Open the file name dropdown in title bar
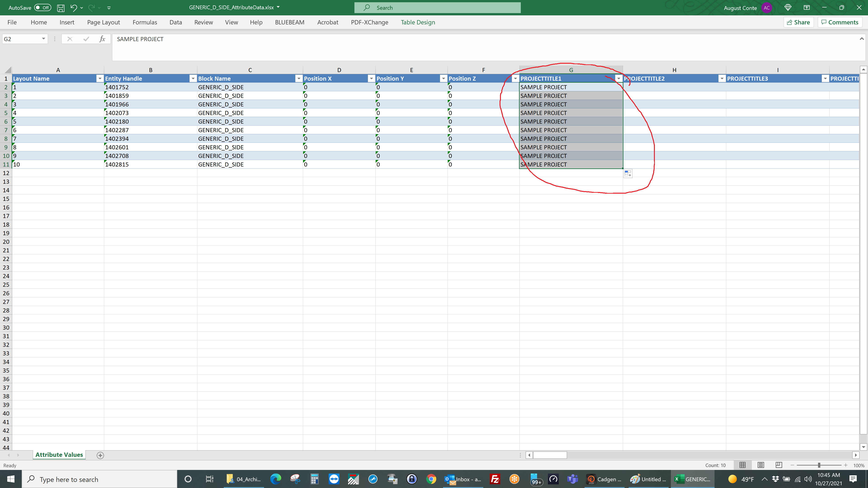Screen dimensions: 868x488 click(x=278, y=7)
